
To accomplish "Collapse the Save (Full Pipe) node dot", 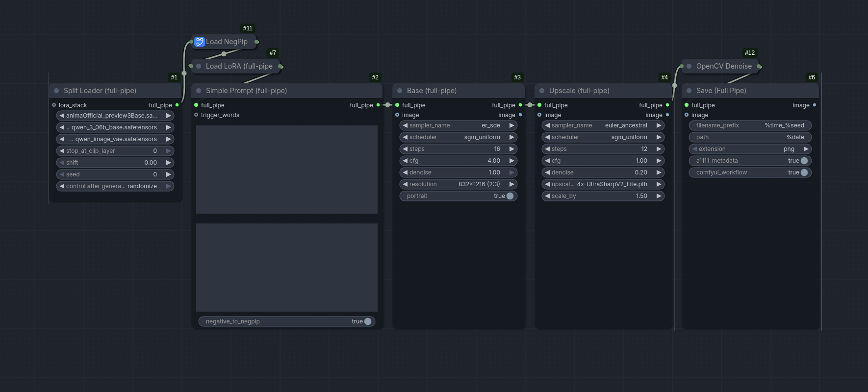I will (689, 91).
